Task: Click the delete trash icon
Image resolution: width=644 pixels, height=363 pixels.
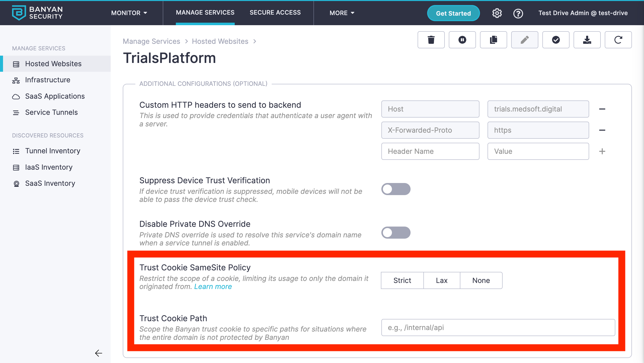Action: pyautogui.click(x=431, y=40)
